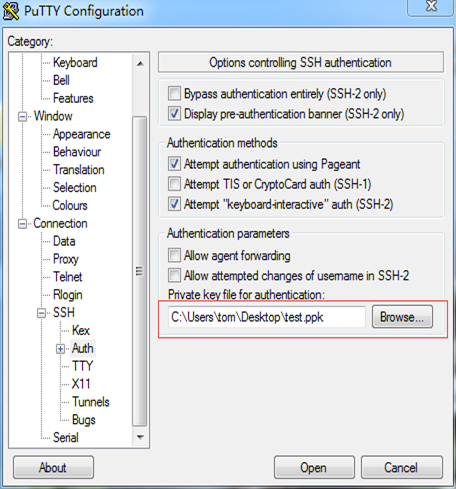Enable Attempt TIS or CryptoCard auth
The width and height of the screenshot is (456, 489).
pos(174,184)
